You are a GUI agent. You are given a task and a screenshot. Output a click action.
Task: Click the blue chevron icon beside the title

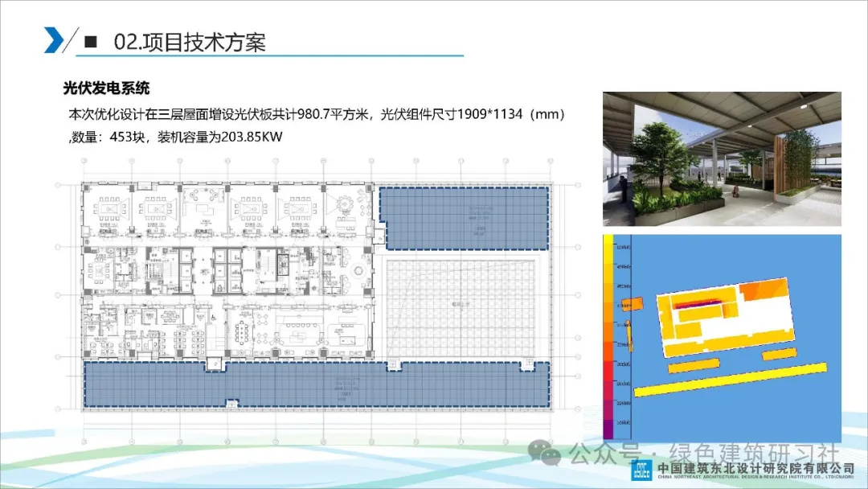(55, 39)
